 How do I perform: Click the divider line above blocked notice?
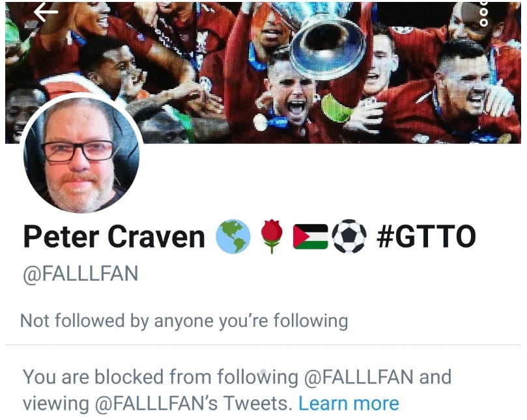pyautogui.click(x=263, y=344)
